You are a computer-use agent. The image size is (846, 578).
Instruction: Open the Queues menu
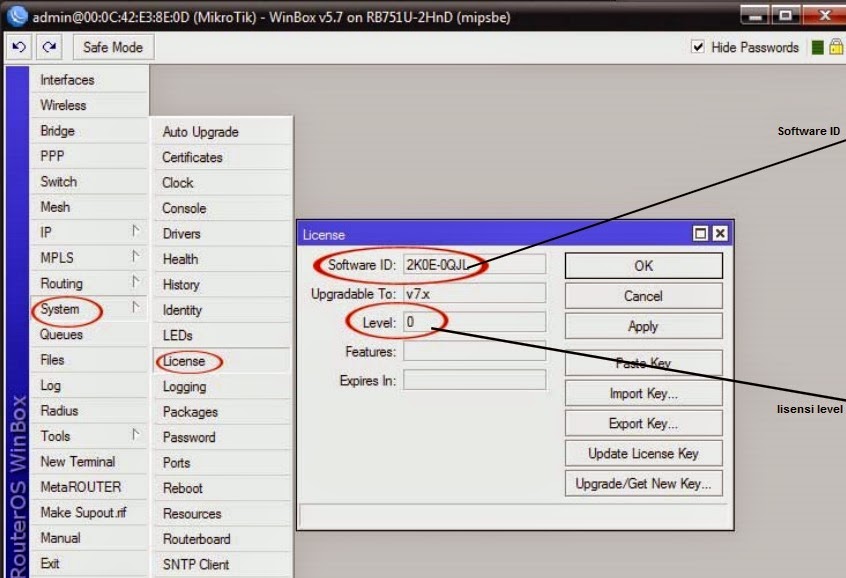pyautogui.click(x=89, y=335)
